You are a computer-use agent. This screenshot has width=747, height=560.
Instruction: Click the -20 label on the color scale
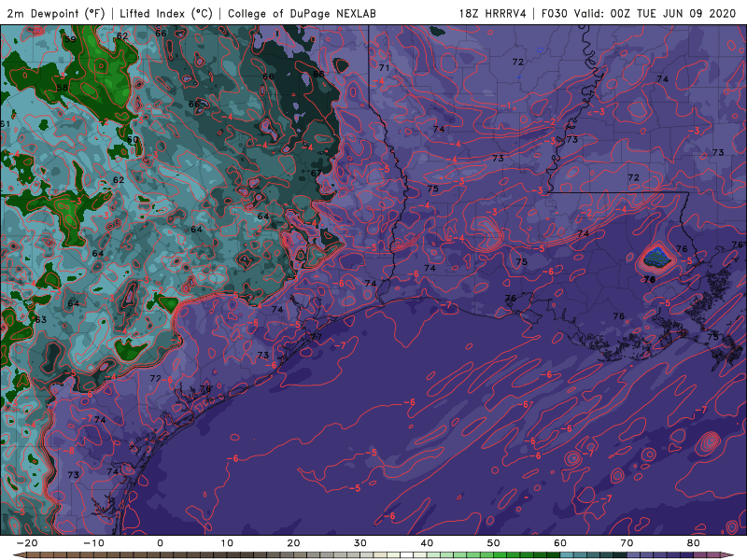tap(27, 543)
